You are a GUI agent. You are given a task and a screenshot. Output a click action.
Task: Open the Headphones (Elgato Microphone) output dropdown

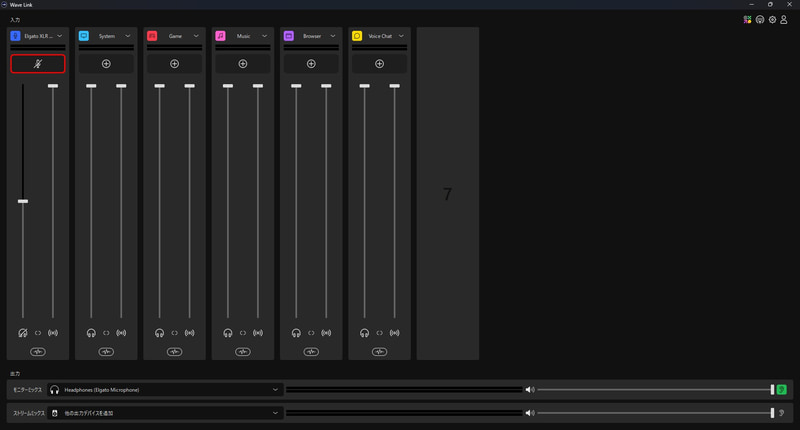click(165, 390)
